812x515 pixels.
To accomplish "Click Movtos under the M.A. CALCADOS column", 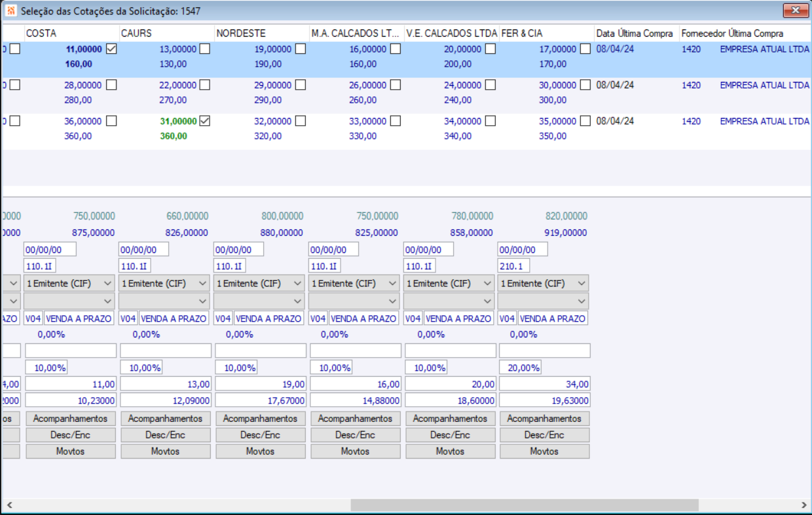I will (356, 451).
